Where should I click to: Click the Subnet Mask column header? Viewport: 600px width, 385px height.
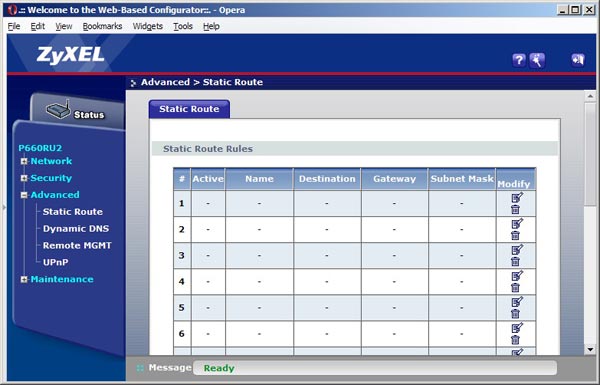(x=462, y=179)
